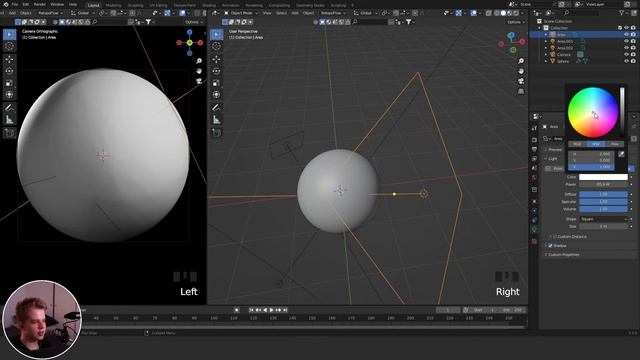
Task: Hide the Sphere object via eye icon
Action: pos(626,61)
